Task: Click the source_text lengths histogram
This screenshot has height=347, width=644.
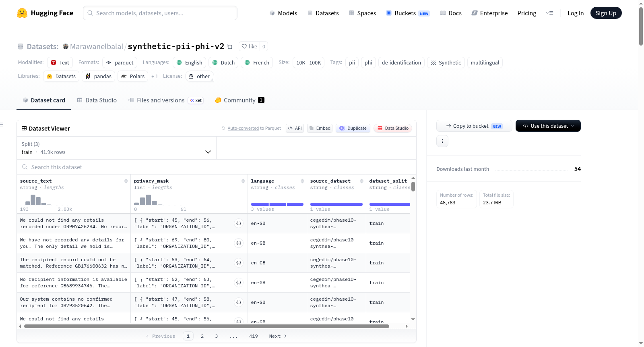Action: [x=46, y=199]
